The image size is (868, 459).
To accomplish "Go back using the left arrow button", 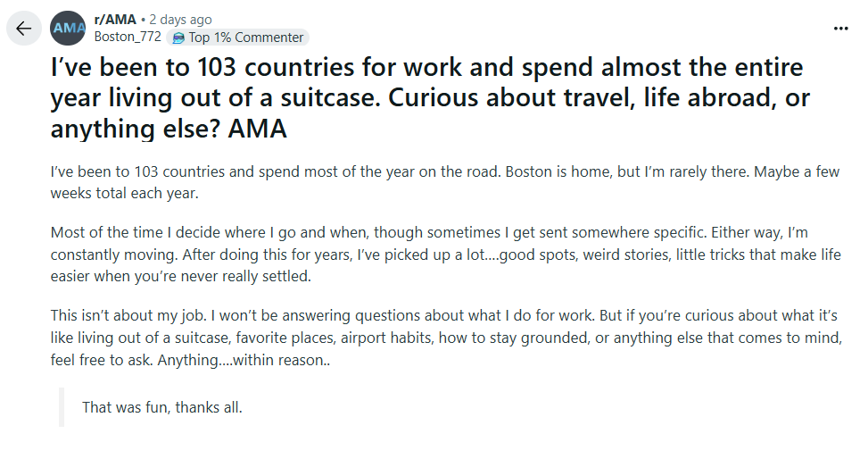I will 24,28.
